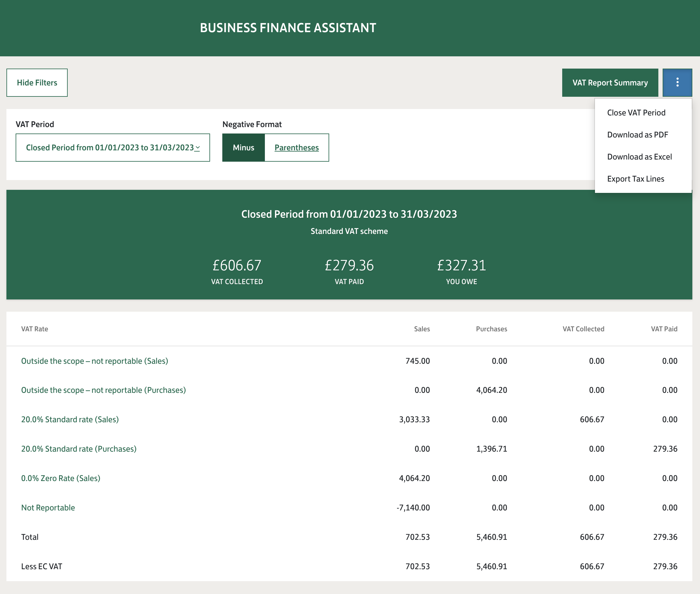
Task: Open the period selection combo box
Action: pyautogui.click(x=113, y=147)
